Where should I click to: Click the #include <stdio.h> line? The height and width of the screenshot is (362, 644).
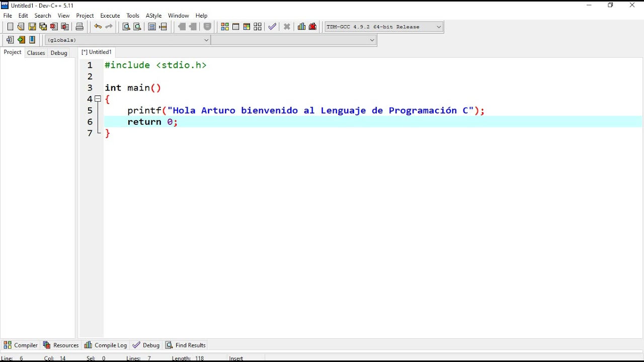pos(155,65)
